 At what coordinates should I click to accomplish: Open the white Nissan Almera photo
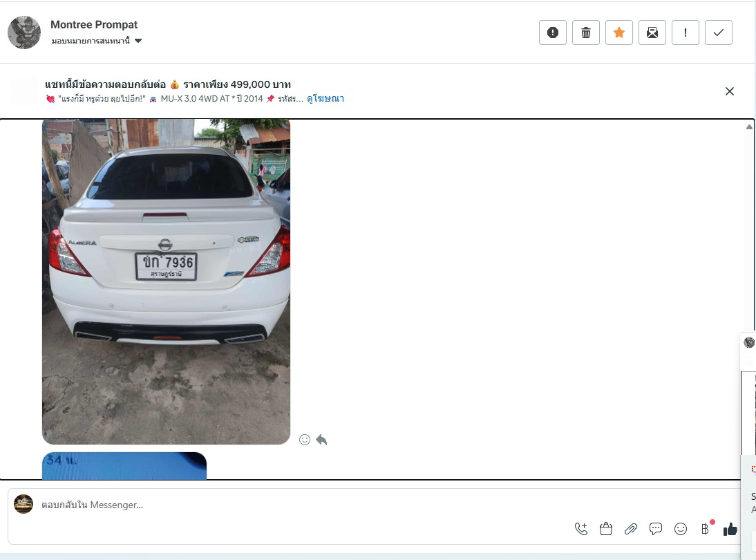click(x=166, y=281)
